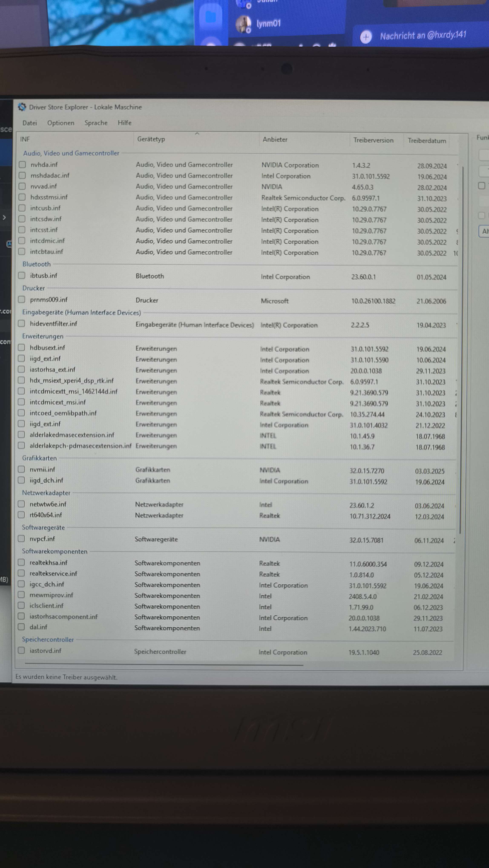Sort by Treiberdatum column header
This screenshot has height=868, width=489.
pos(427,140)
